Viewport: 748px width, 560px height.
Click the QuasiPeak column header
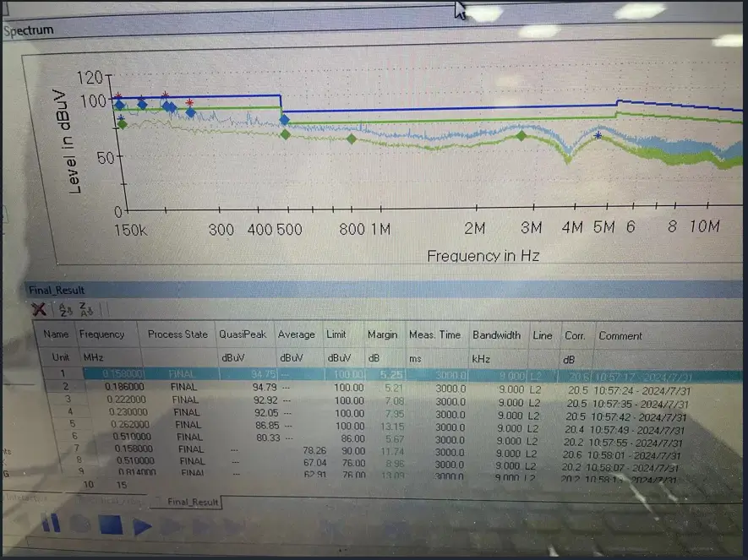[243, 334]
